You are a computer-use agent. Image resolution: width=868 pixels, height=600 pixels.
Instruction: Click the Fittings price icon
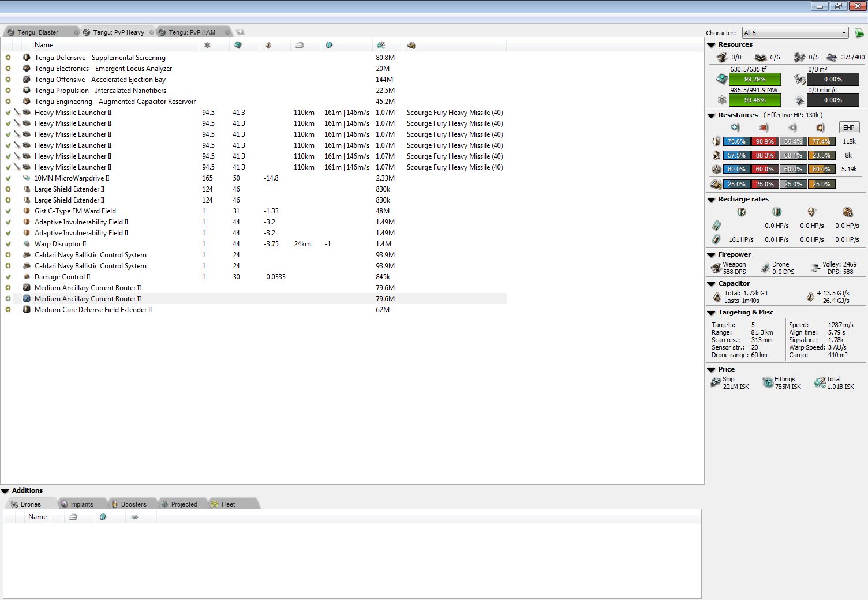[x=768, y=382]
